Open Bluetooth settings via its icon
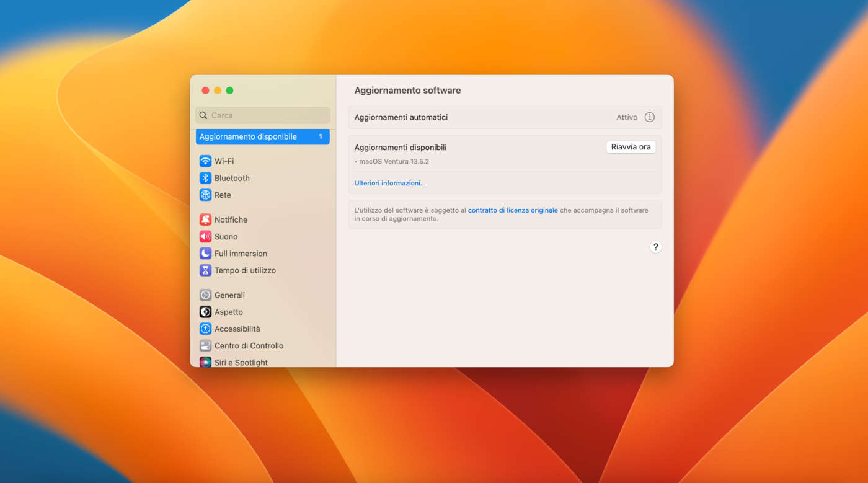Image resolution: width=868 pixels, height=483 pixels. click(205, 178)
